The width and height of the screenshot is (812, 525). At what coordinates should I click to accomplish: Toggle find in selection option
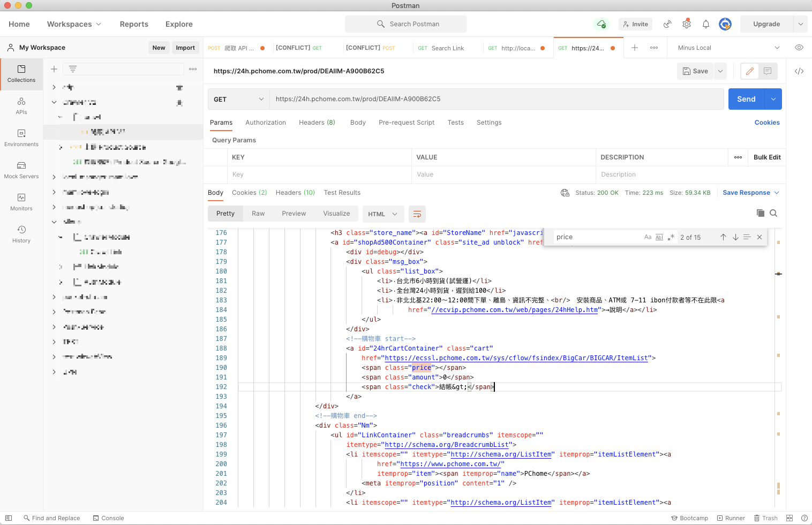tap(747, 237)
